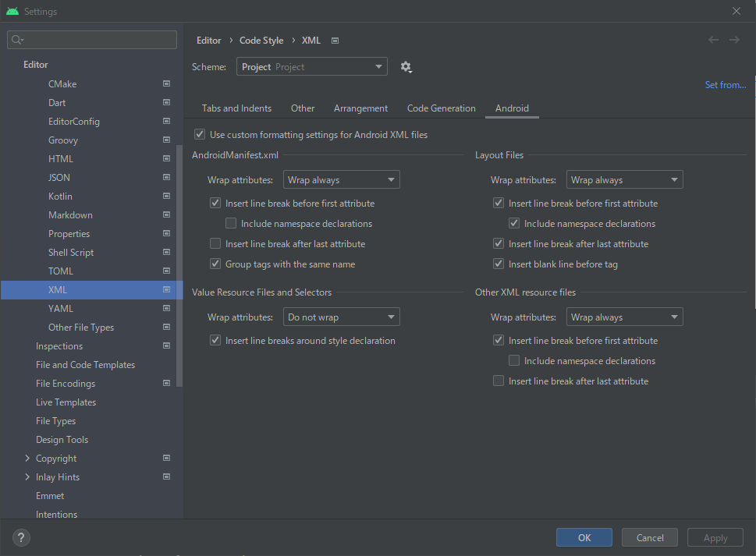
Task: Open the Do not wrap dropdown
Action: 341,317
